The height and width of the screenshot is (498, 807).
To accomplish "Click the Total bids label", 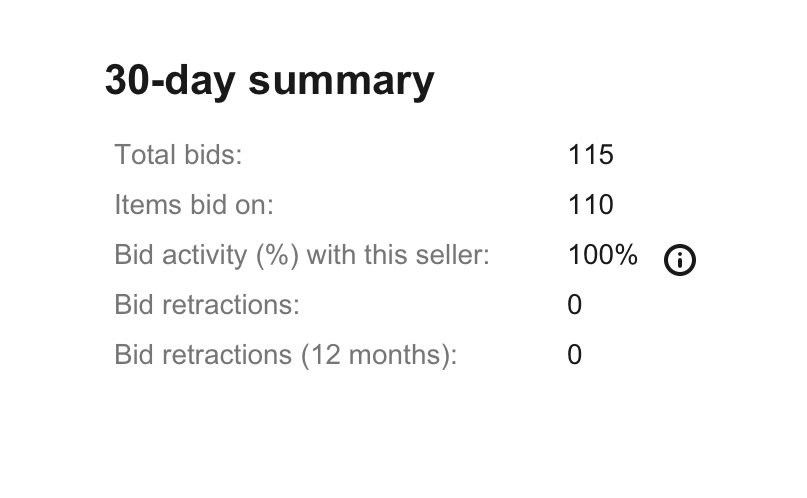I will point(178,154).
